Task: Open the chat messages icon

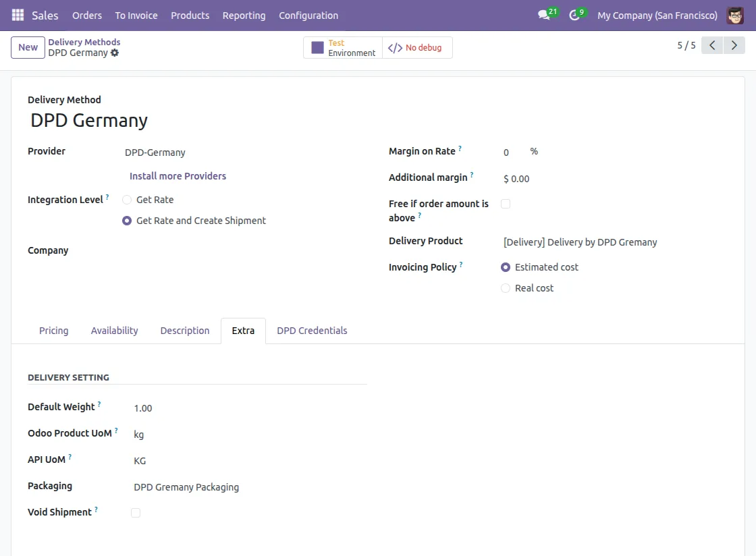Action: [x=544, y=16]
